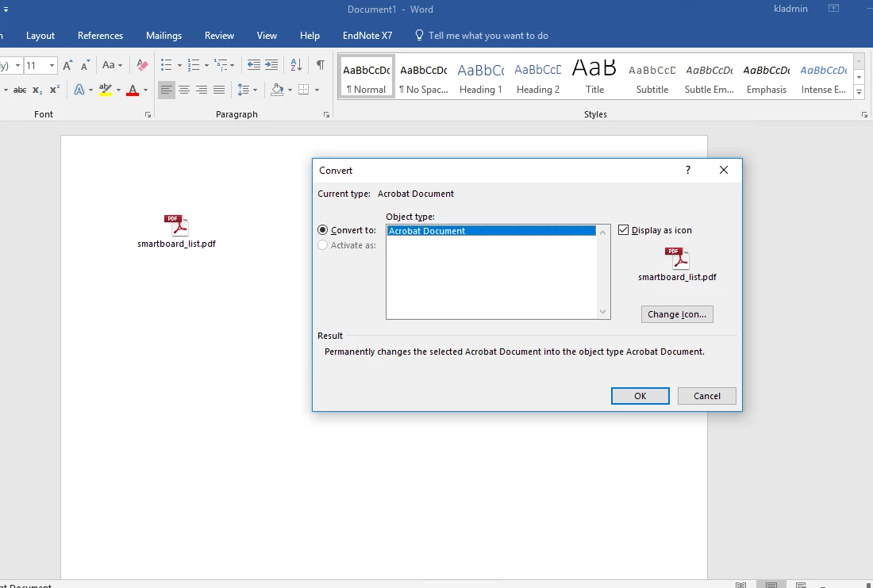Apply Emphasis style
This screenshot has height=588, width=873.
(767, 77)
